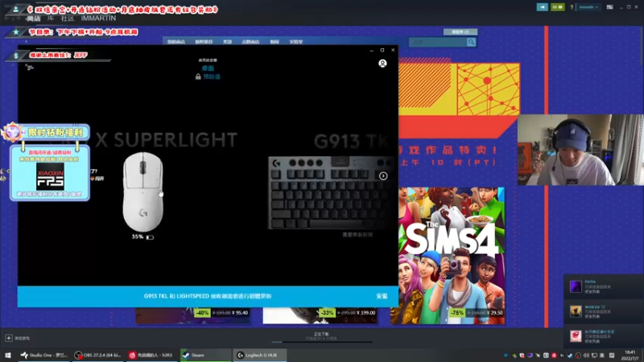Open the G HUB hamburger menu

(30, 68)
